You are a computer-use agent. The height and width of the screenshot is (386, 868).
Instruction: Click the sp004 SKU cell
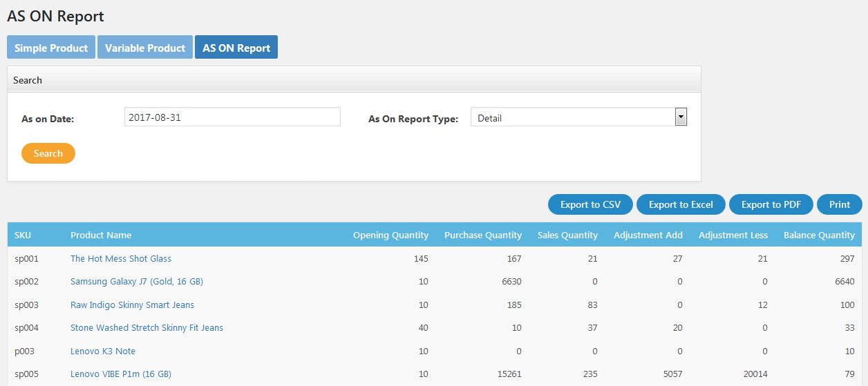click(x=26, y=327)
